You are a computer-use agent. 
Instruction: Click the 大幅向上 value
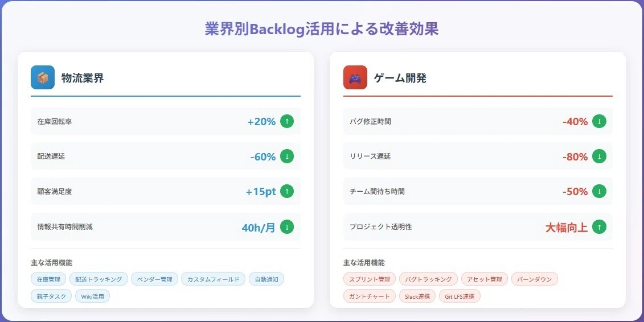tap(567, 228)
